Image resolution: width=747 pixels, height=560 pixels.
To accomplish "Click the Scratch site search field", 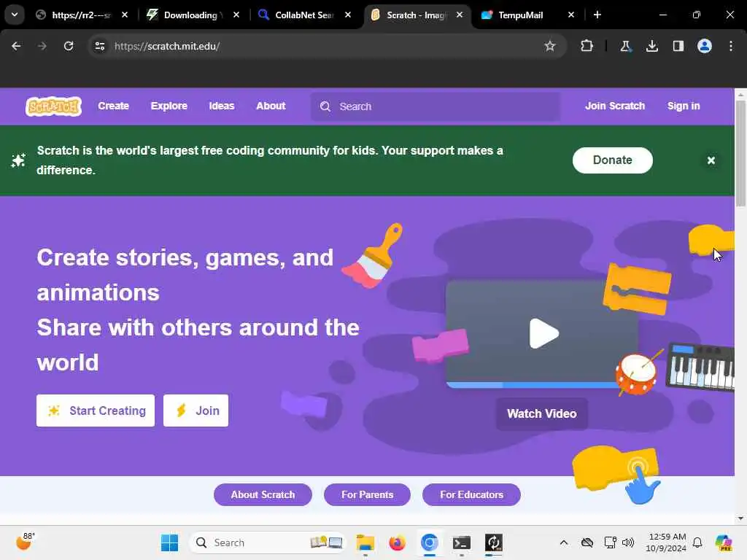I will (x=436, y=106).
